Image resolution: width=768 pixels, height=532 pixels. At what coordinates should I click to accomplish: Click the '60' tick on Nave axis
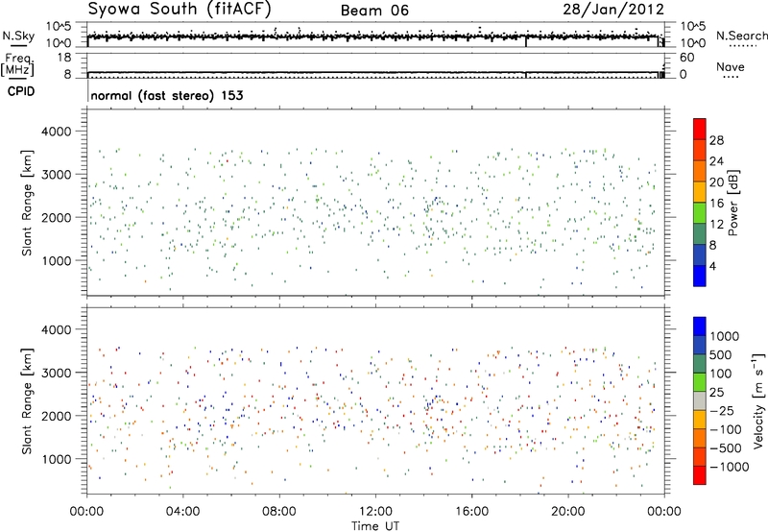tap(686, 58)
